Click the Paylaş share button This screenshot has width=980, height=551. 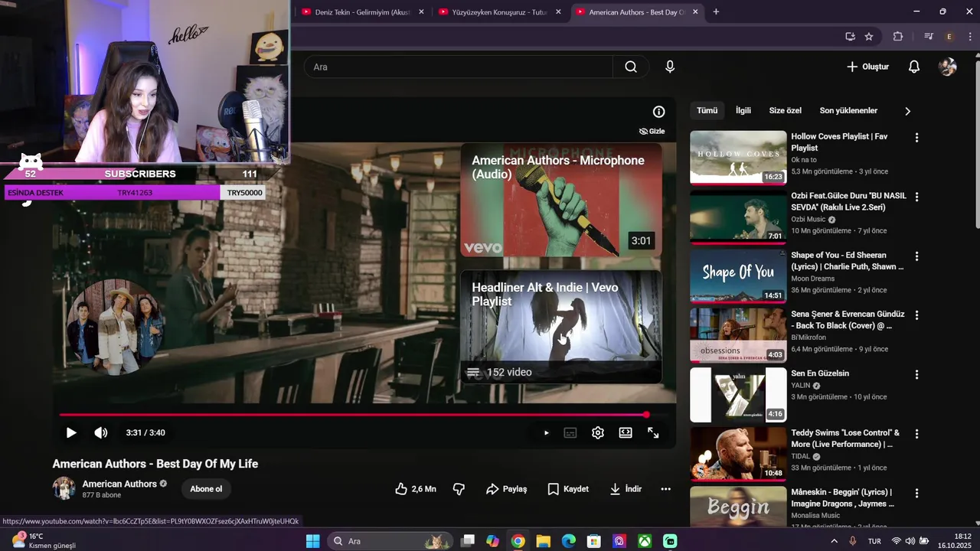506,489
